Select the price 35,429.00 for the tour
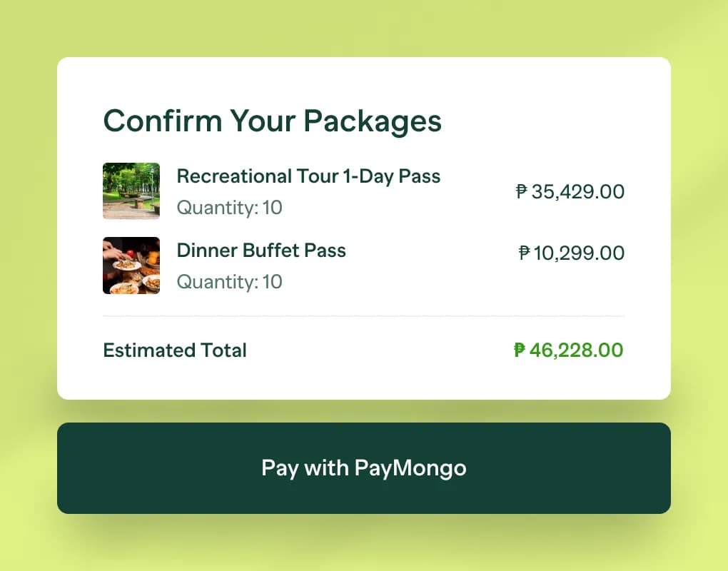728x571 pixels. coord(576,191)
